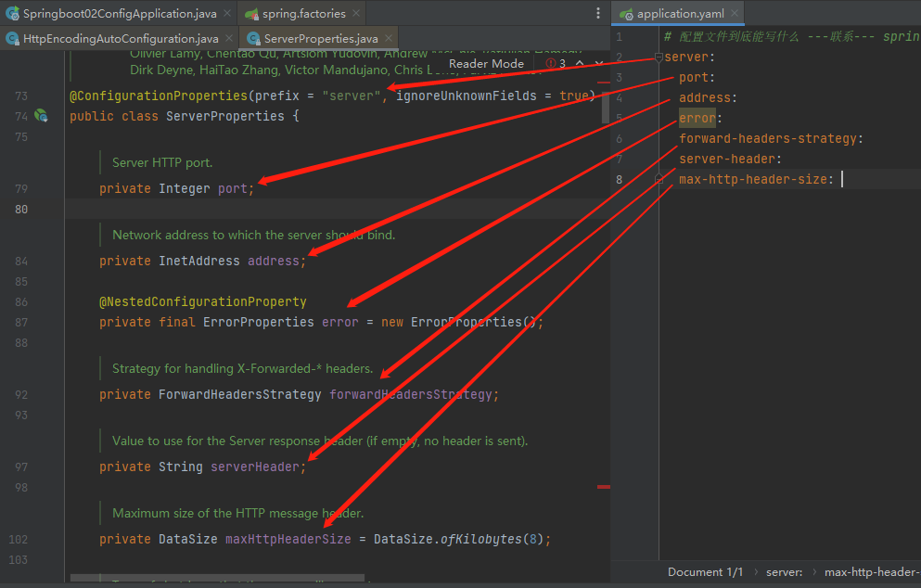This screenshot has height=588, width=921.
Task: Close Springboot02ConfigApplication.java tab
Action: coord(227,13)
